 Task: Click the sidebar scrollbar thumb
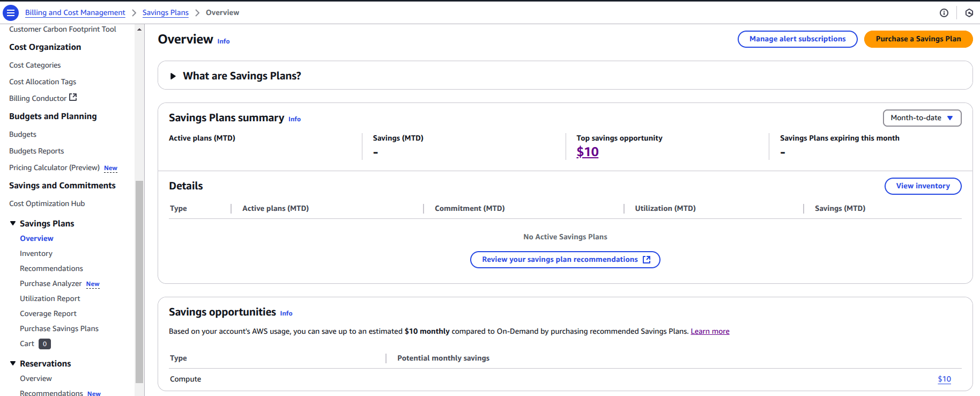(139, 282)
